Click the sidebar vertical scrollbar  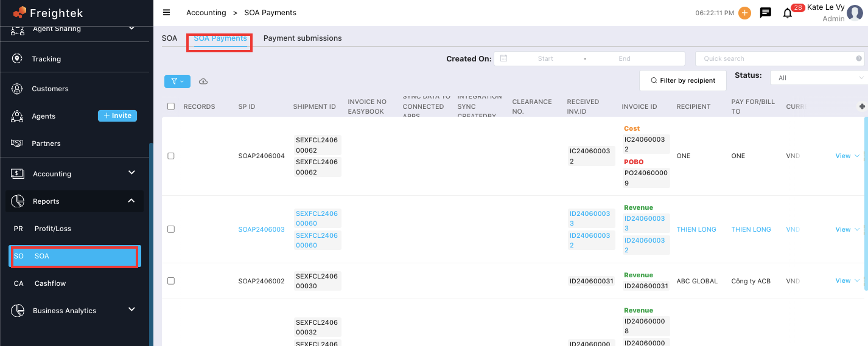[151, 244]
